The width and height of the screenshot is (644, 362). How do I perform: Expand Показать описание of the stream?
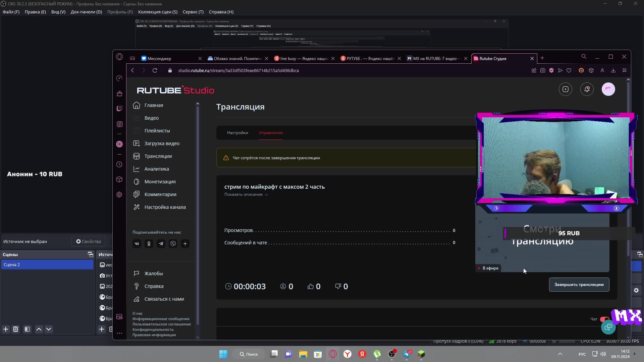coord(246,194)
